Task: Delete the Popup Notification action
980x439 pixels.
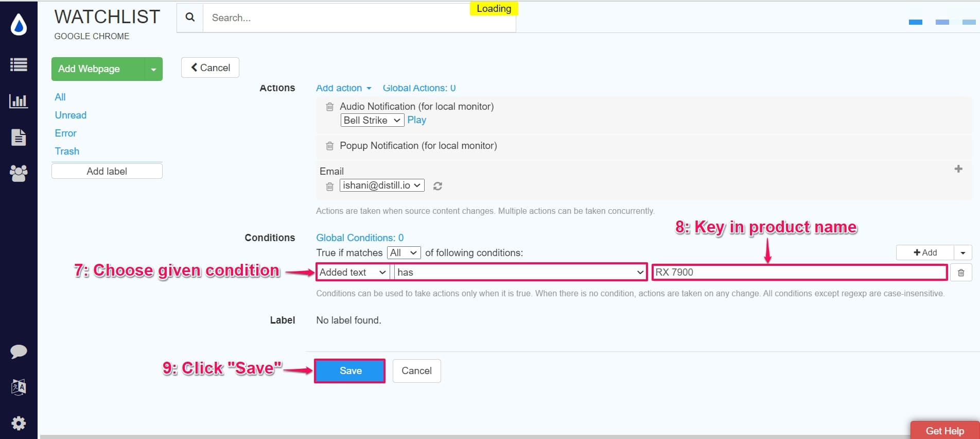Action: pyautogui.click(x=329, y=146)
